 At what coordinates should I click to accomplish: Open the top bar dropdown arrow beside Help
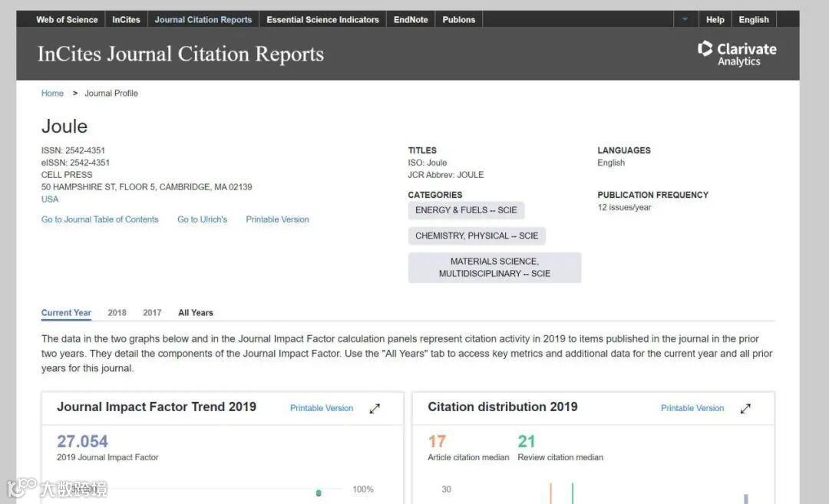tap(685, 19)
